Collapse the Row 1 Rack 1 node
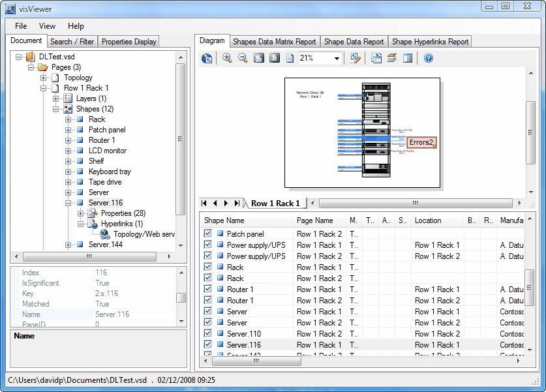546x392 pixels. (43, 88)
